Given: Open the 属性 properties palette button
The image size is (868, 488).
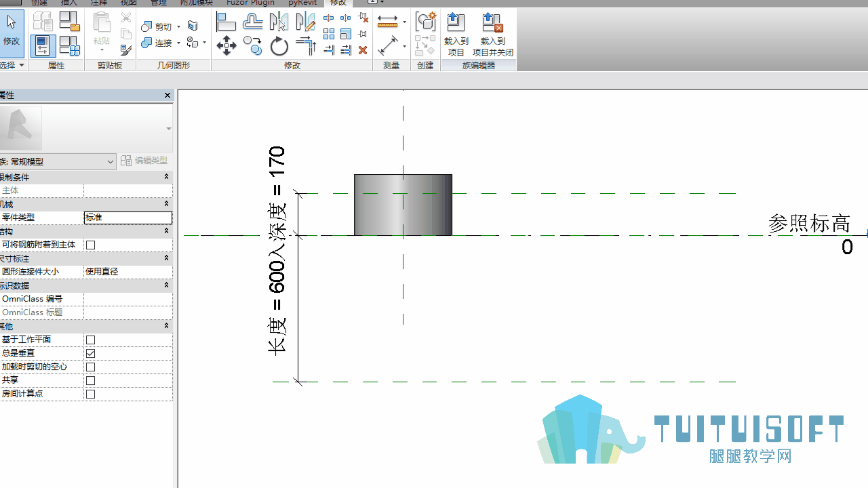Looking at the screenshot, I should (x=43, y=45).
